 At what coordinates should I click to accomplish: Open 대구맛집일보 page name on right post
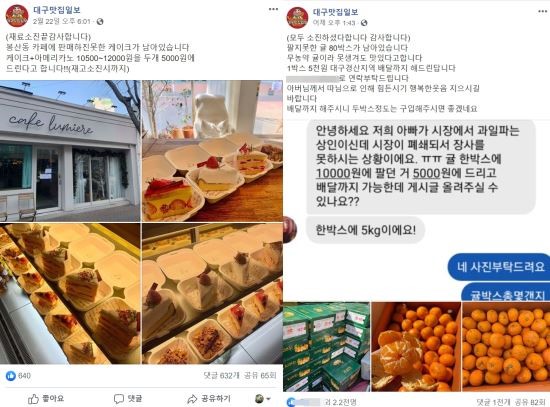tap(335, 12)
